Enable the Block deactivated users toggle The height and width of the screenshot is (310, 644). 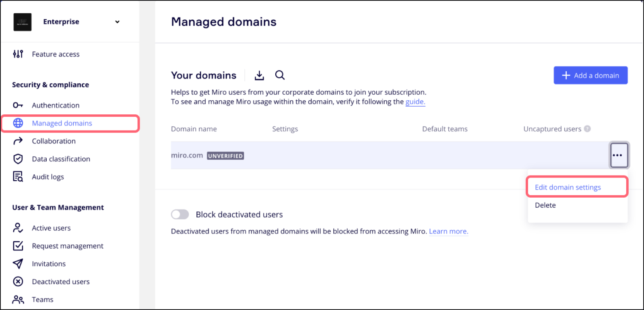tap(180, 215)
